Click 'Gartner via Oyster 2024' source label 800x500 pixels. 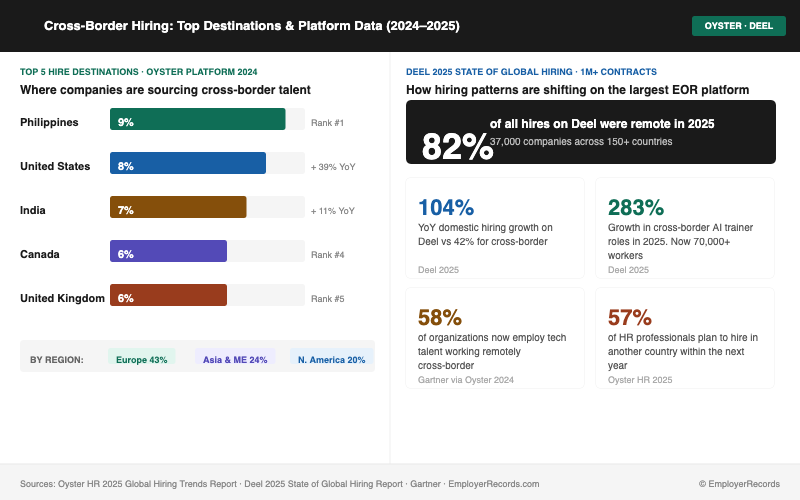pos(466,380)
